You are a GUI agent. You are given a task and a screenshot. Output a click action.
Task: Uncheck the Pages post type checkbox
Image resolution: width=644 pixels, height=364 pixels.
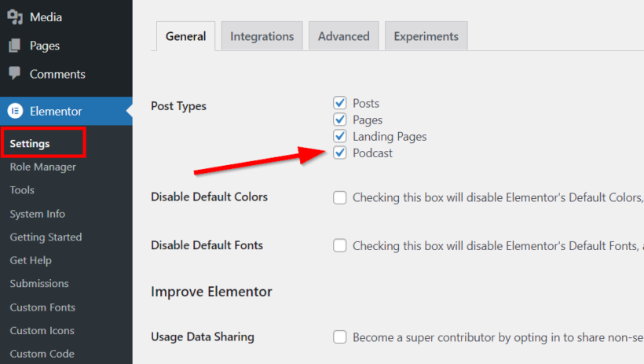point(339,119)
